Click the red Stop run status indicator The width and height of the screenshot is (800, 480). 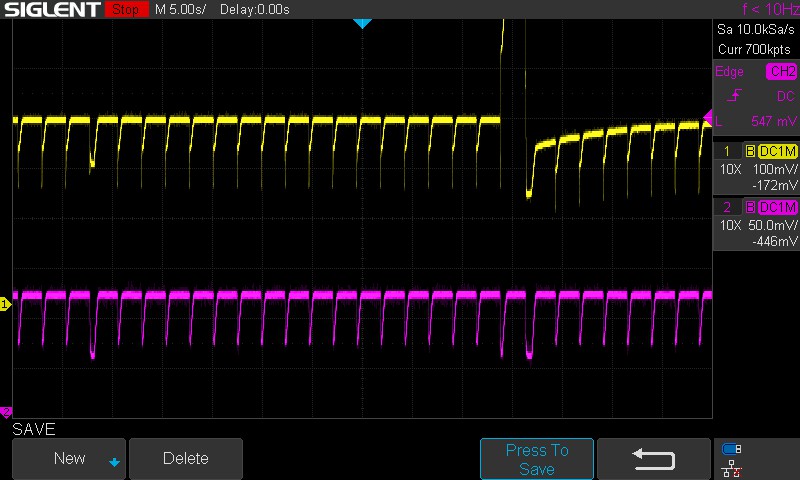pyautogui.click(x=127, y=9)
